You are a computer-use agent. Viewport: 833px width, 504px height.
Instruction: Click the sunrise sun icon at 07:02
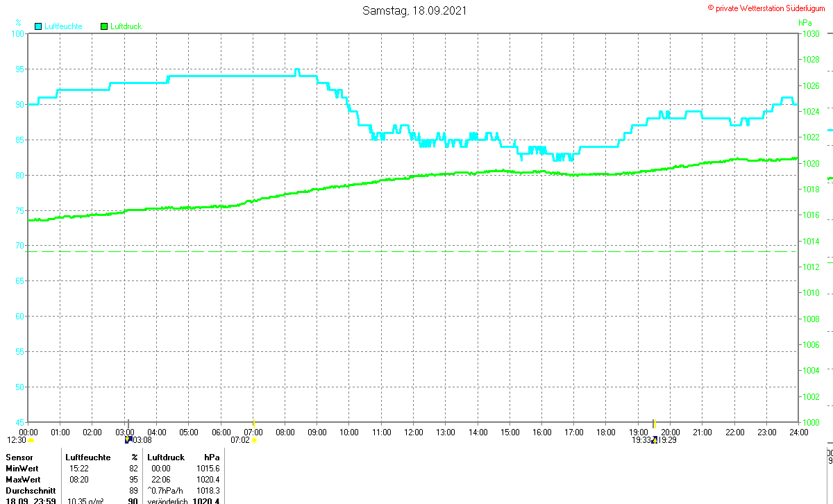[x=255, y=440]
